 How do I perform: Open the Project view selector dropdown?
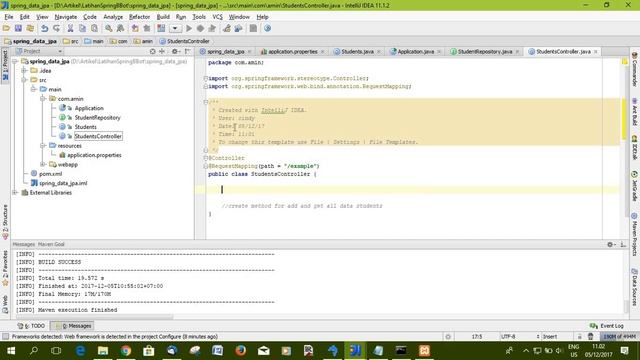coord(39,51)
